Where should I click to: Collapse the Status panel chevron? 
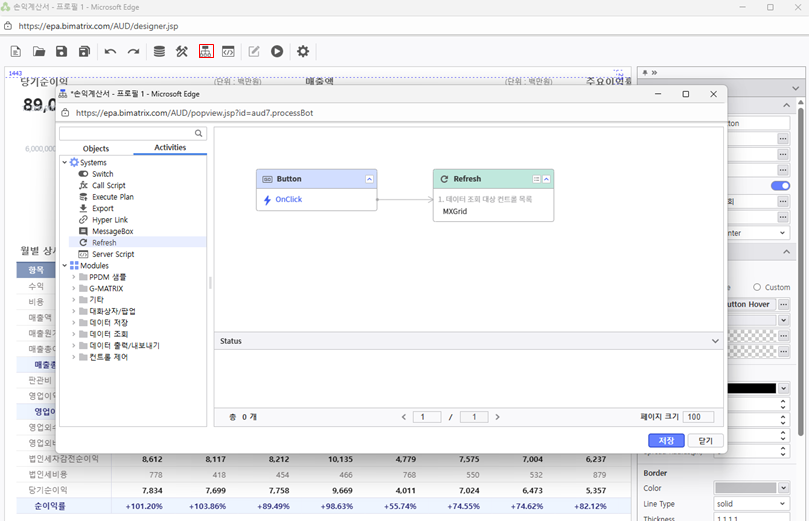click(715, 341)
